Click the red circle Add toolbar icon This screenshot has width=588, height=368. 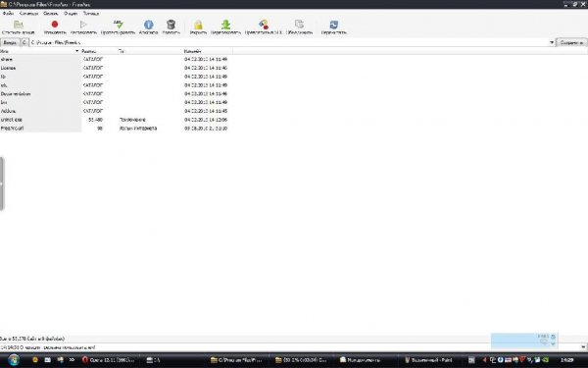tap(55, 25)
